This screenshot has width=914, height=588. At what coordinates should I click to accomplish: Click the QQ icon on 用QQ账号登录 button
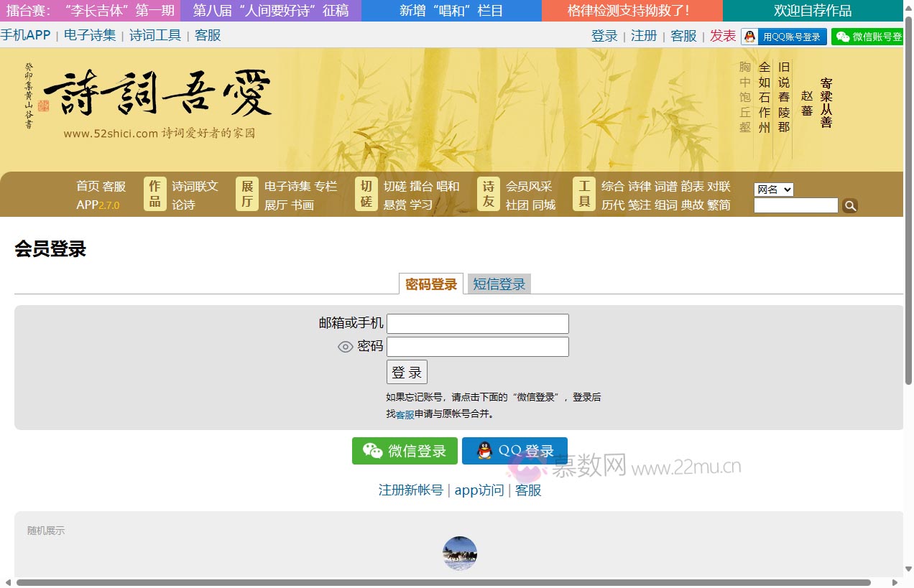click(x=749, y=36)
